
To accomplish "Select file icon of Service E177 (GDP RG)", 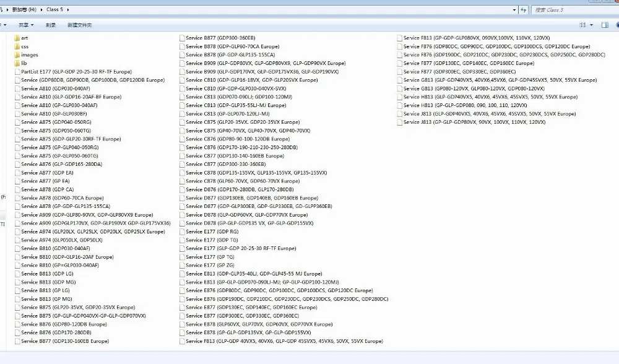I will [x=182, y=232].
